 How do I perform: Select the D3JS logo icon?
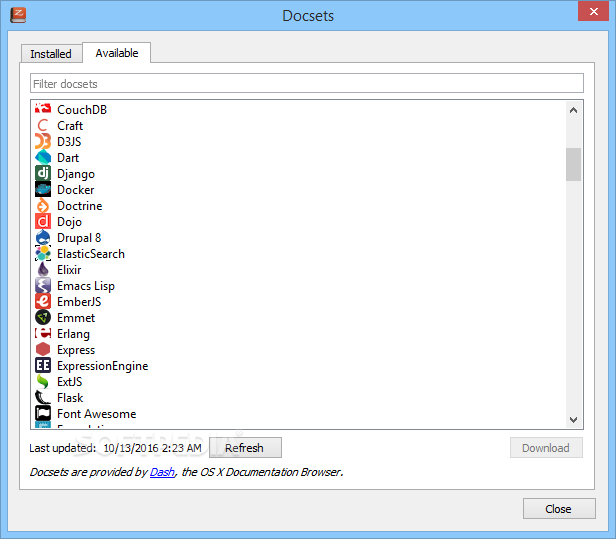[x=43, y=141]
